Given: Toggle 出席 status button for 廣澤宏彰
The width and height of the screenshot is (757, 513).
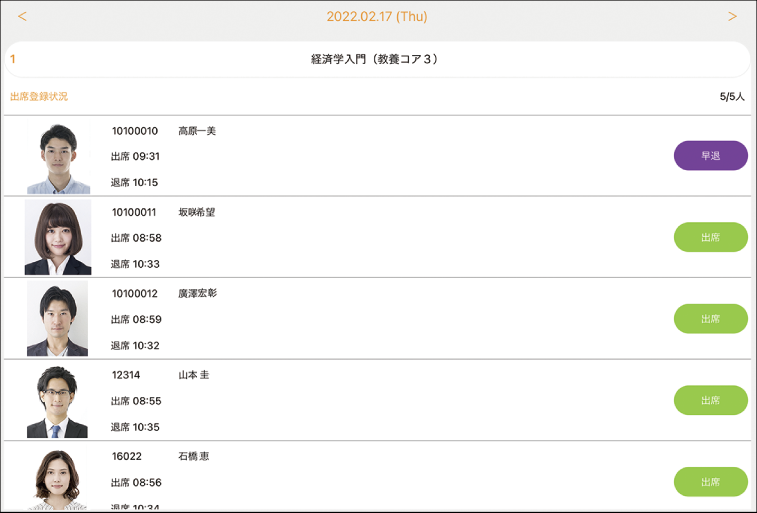Looking at the screenshot, I should click(x=710, y=319).
